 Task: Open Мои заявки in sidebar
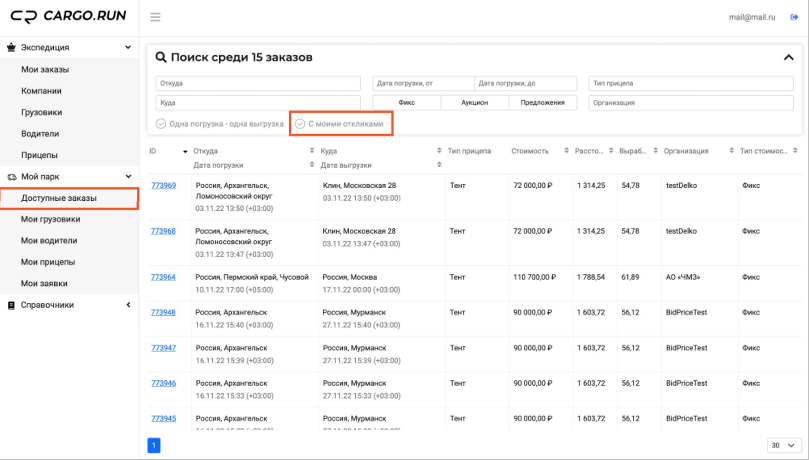(44, 283)
